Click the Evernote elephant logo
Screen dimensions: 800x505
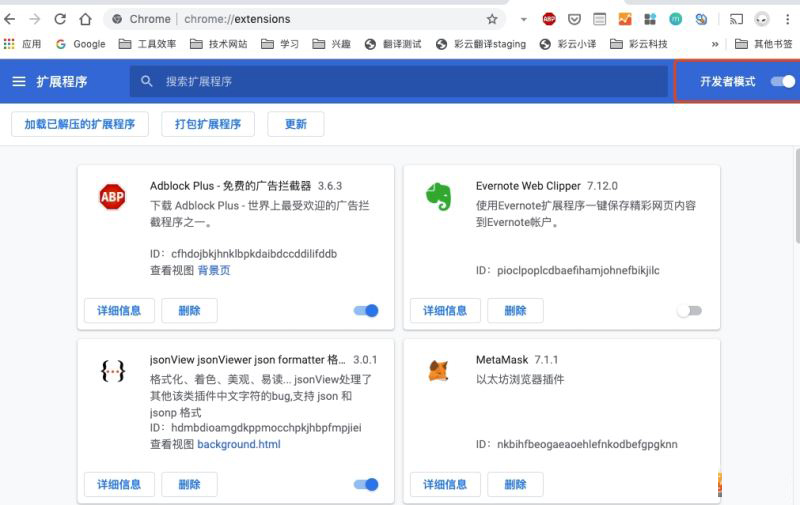point(438,197)
